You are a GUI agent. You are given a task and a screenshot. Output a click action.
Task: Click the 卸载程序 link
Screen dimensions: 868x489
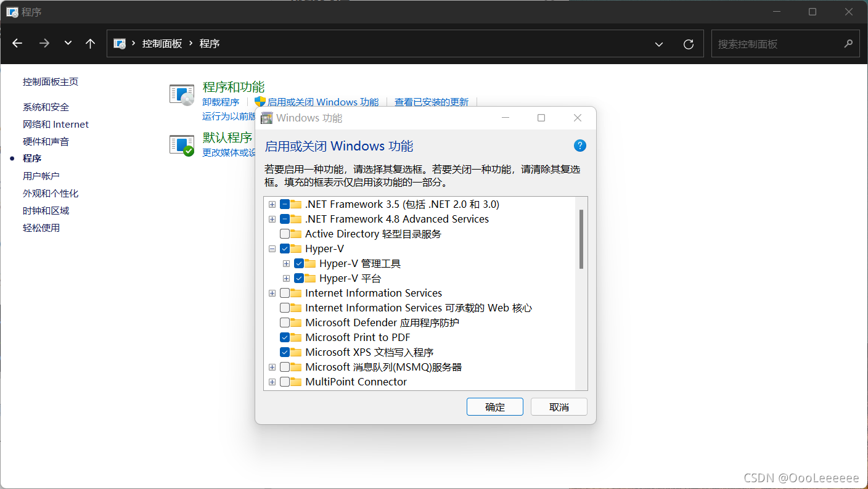click(x=221, y=102)
